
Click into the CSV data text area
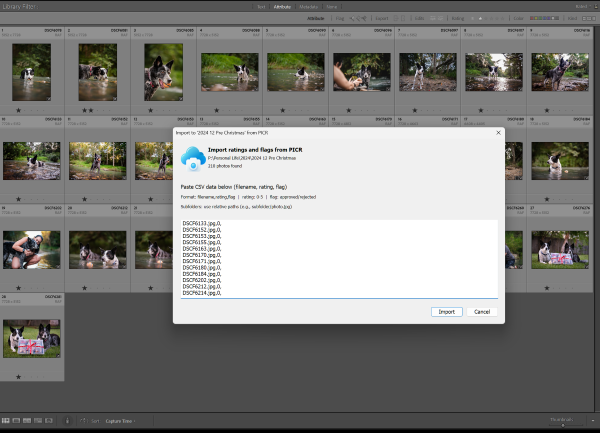pos(338,258)
